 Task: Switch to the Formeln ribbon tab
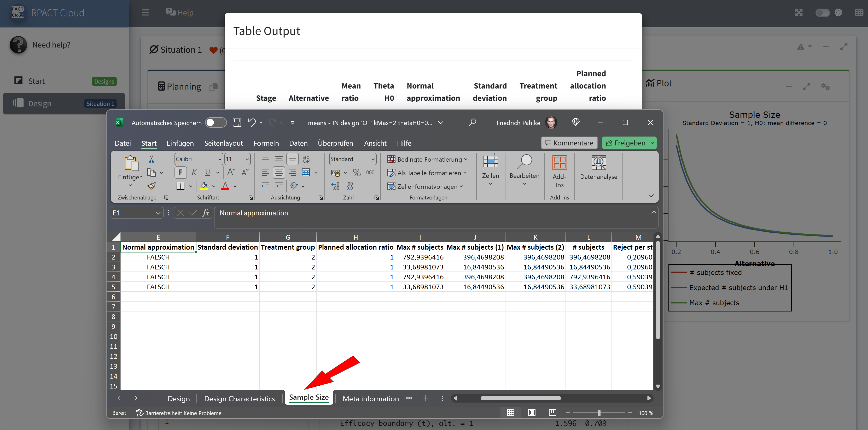click(x=266, y=143)
